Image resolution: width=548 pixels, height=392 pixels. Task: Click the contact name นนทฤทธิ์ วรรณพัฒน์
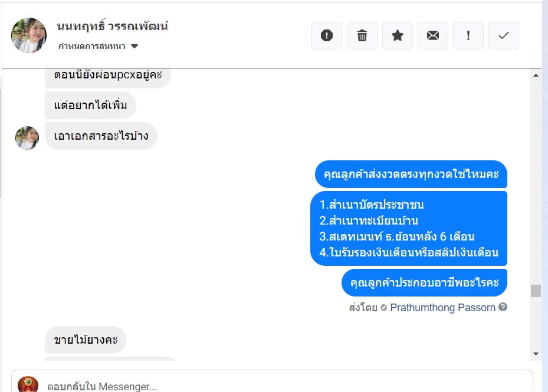coord(112,26)
